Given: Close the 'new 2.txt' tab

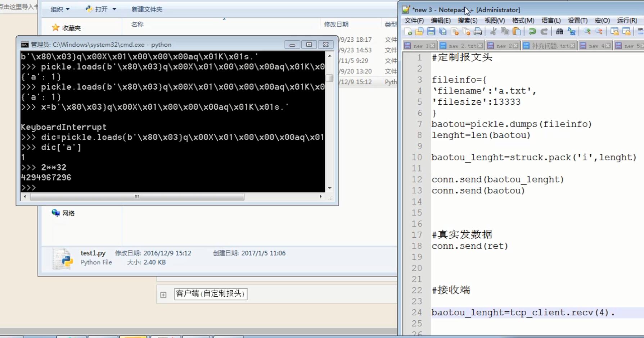Looking at the screenshot, I should (480, 46).
